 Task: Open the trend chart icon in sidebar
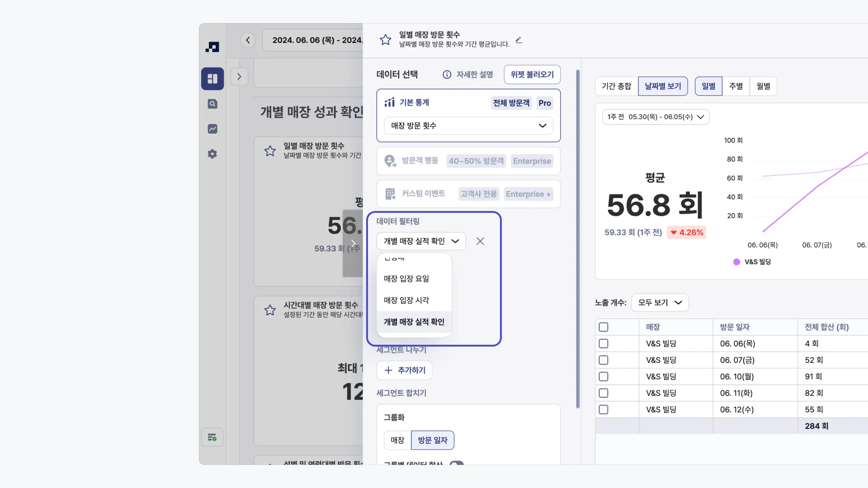[212, 129]
